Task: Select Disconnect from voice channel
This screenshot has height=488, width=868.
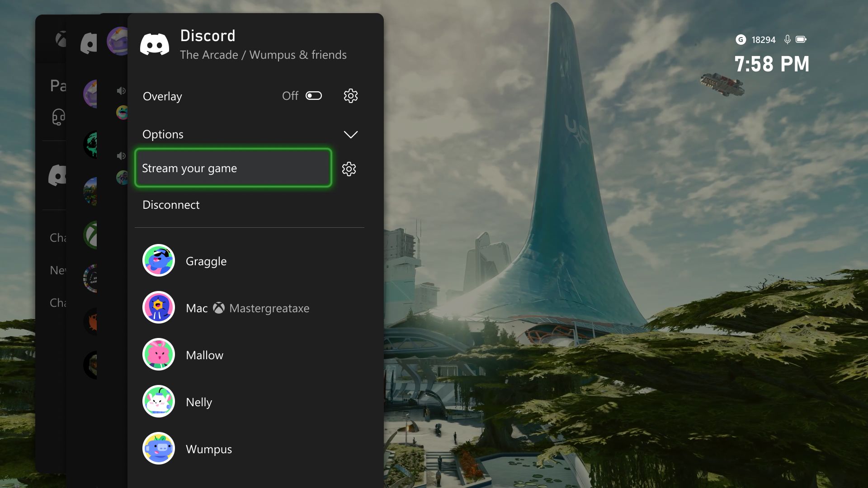Action: [x=171, y=204]
